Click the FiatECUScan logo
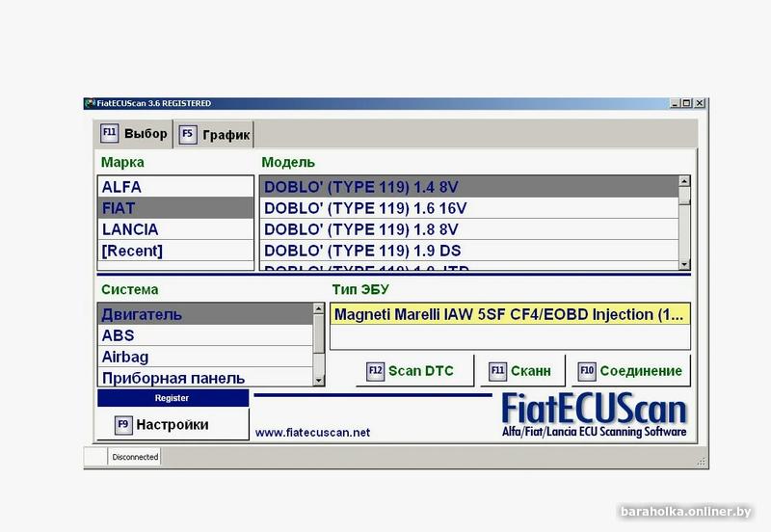Image resolution: width=771 pixels, height=532 pixels. pos(594,415)
